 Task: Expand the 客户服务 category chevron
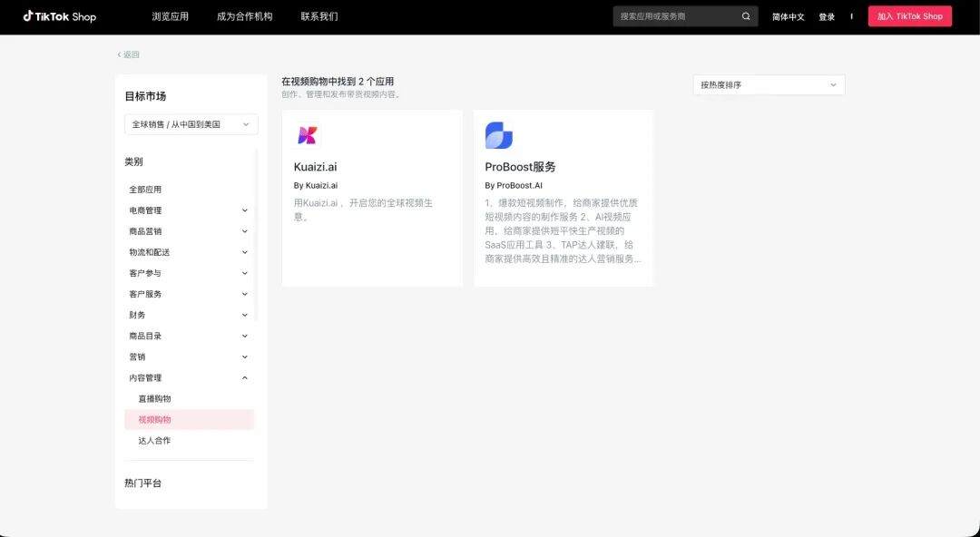[245, 294]
